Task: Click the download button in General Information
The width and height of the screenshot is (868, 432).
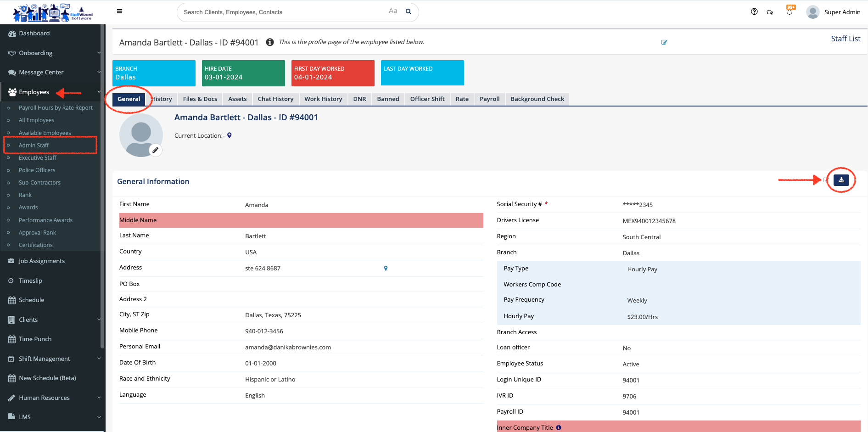Action: click(x=841, y=180)
